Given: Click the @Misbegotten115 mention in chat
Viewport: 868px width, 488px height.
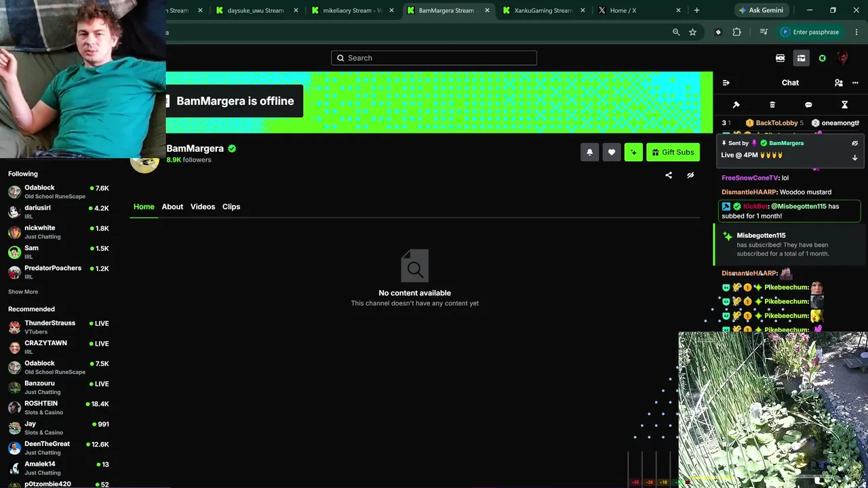Looking at the screenshot, I should point(799,207).
